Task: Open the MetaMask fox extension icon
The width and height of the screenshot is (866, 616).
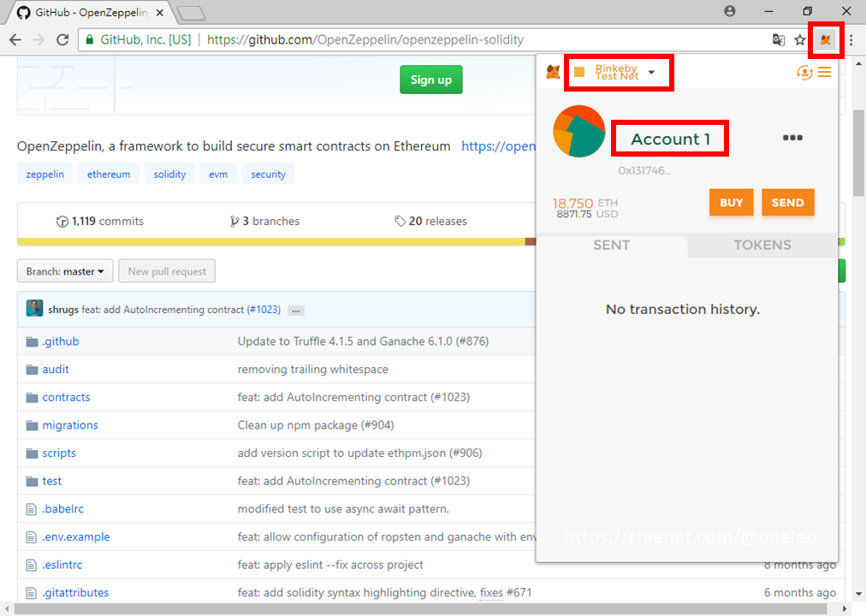Action: [x=825, y=39]
